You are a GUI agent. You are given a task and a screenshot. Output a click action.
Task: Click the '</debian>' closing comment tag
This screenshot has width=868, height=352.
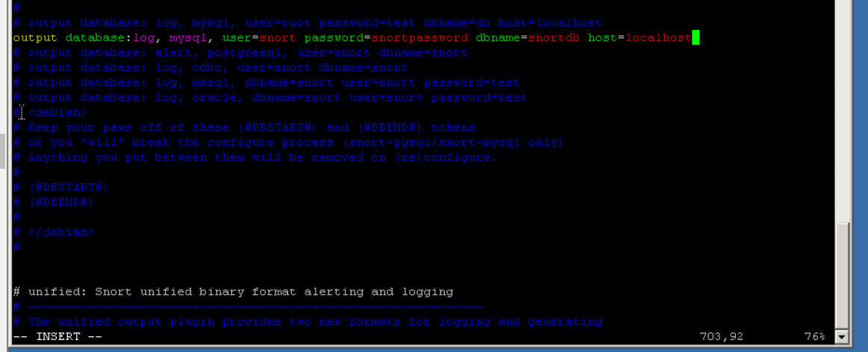(61, 232)
